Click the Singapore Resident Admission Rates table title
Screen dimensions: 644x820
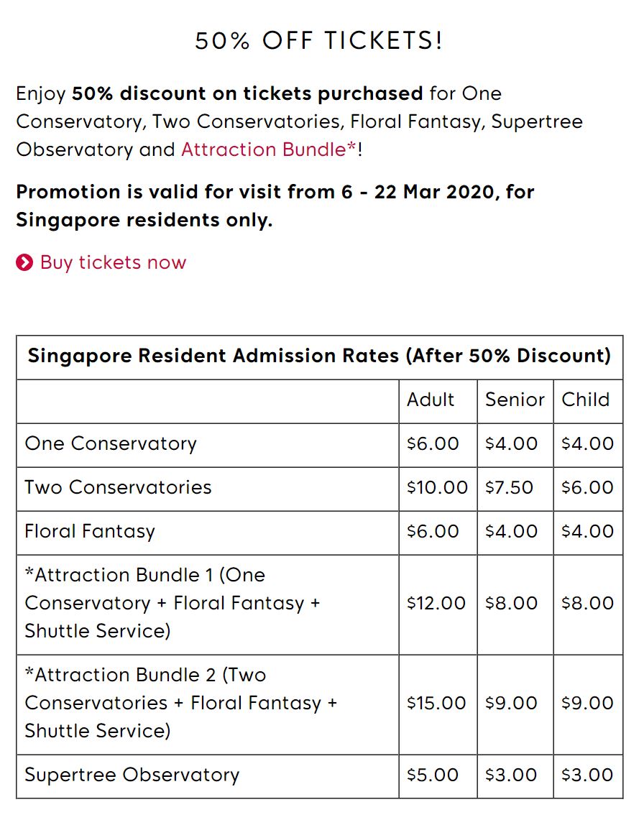click(319, 356)
